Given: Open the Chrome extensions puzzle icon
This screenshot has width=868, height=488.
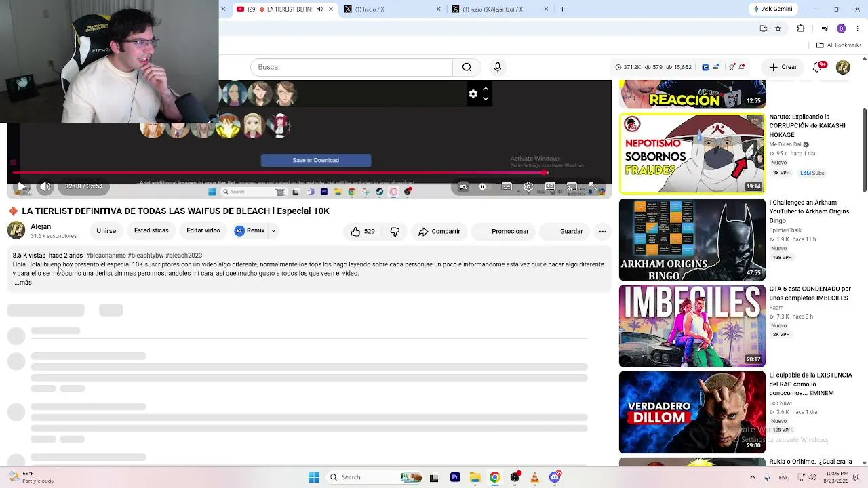Looking at the screenshot, I should [801, 28].
